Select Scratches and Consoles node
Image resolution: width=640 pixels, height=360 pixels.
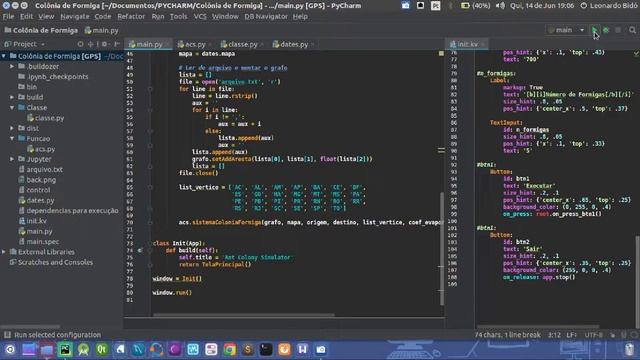click(51, 262)
